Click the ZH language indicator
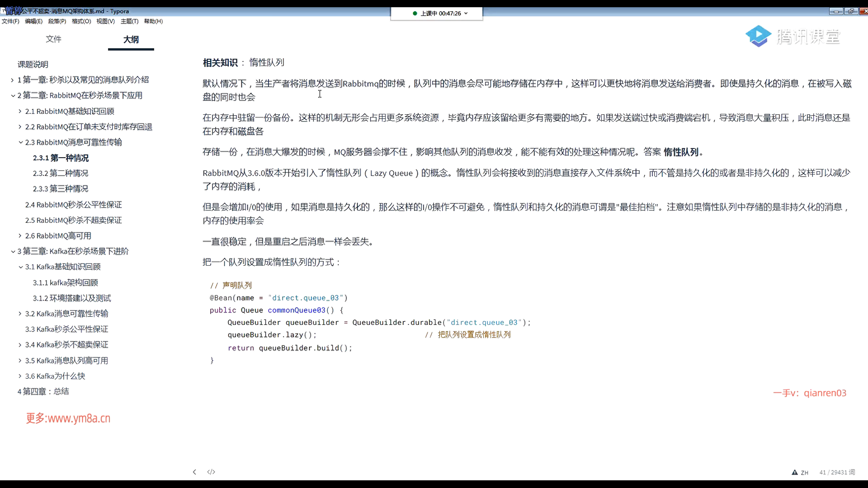The height and width of the screenshot is (488, 868). [805, 473]
